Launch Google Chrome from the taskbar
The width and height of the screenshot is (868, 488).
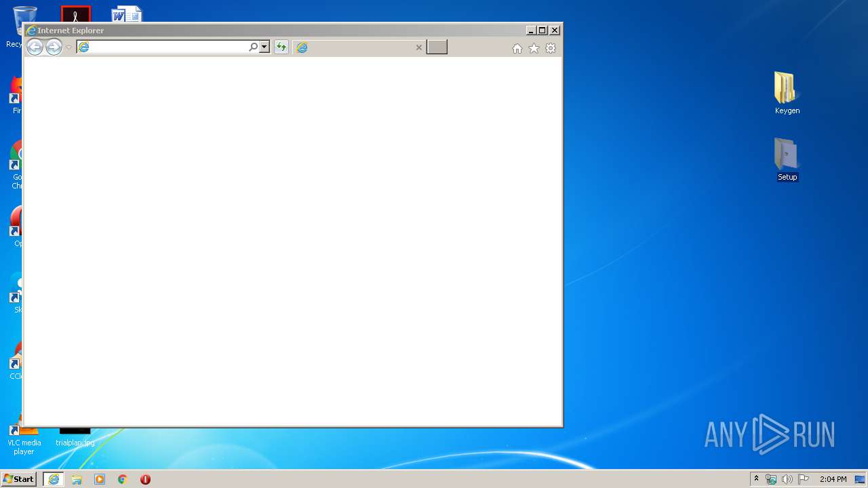point(122,479)
